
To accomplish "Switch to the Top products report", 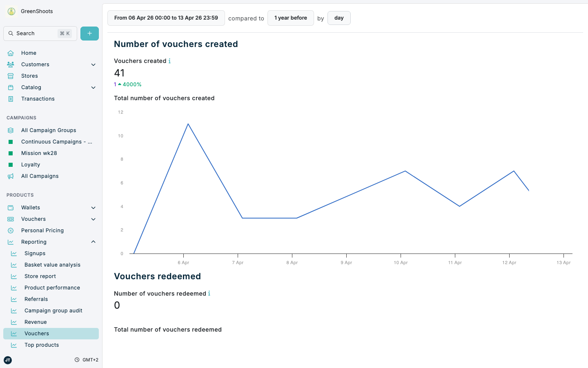I will coord(42,345).
